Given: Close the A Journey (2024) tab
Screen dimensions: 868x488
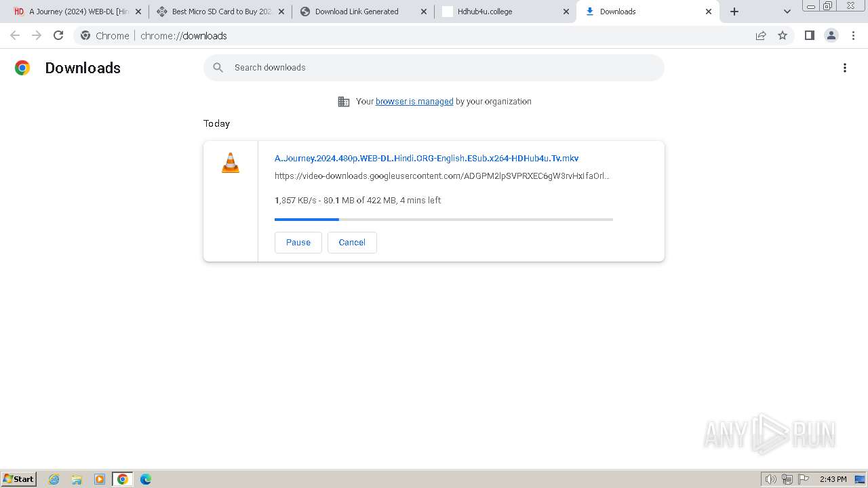Looking at the screenshot, I should coord(138,12).
